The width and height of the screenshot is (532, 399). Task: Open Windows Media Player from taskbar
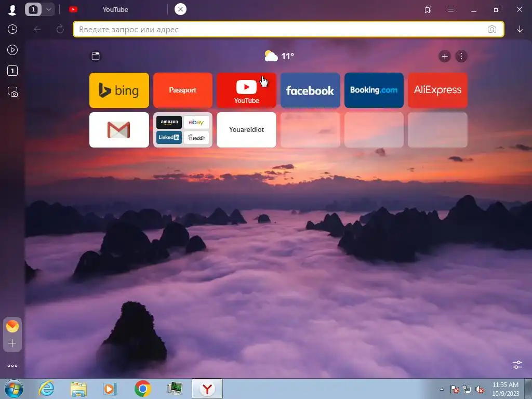(110, 389)
